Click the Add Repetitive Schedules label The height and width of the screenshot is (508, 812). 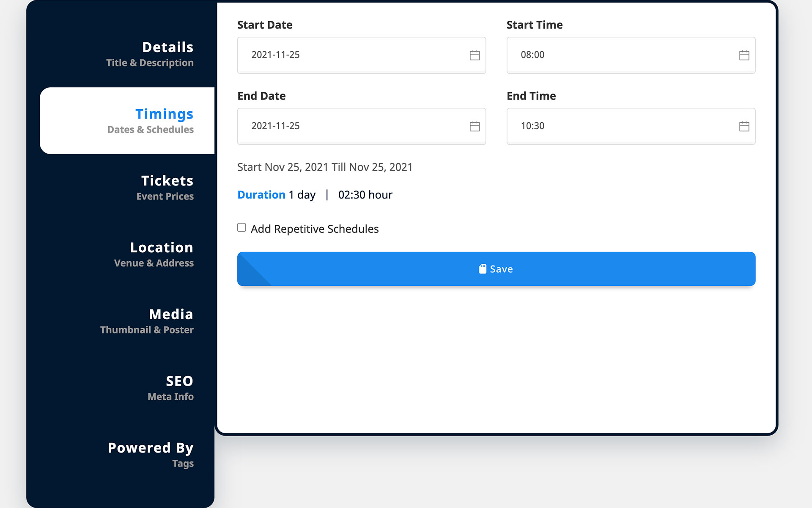click(314, 229)
